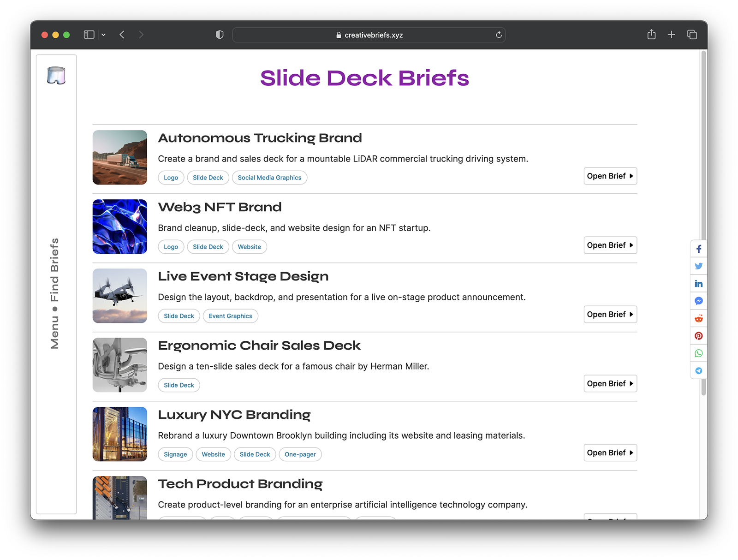The width and height of the screenshot is (738, 560).
Task: Click the aircraft thumbnail image
Action: pyautogui.click(x=120, y=296)
